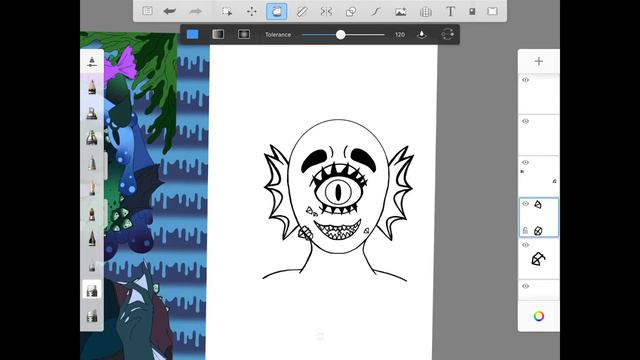Choose solid fill mode swatch
This screenshot has width=640, height=360.
(x=193, y=34)
